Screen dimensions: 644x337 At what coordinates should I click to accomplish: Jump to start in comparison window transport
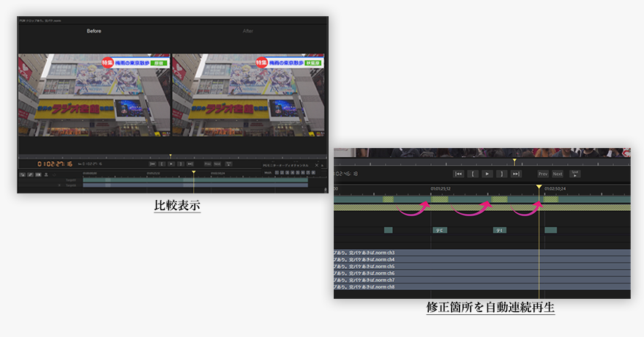click(x=153, y=163)
